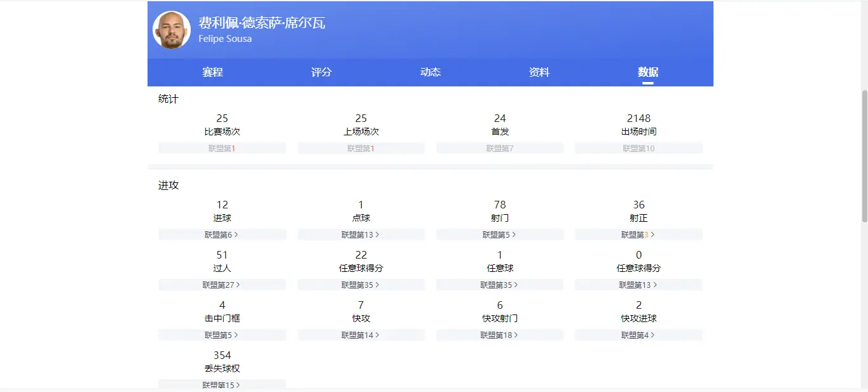The height and width of the screenshot is (392, 868).
Task: Expand rank under 丢失球权 stat
Action: pos(222,384)
